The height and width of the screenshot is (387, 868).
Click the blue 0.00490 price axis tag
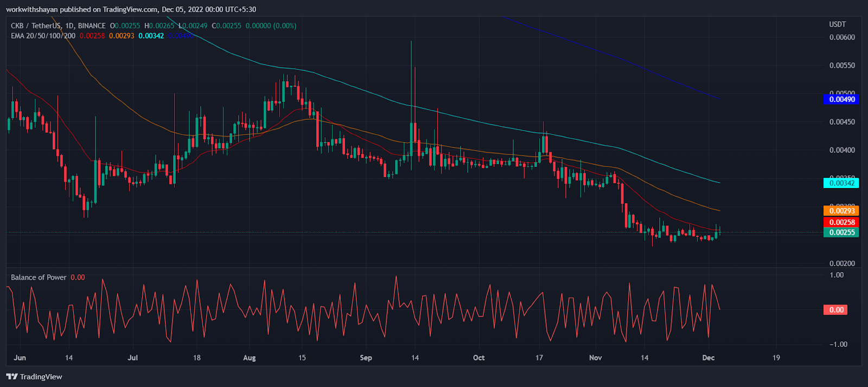tap(841, 99)
